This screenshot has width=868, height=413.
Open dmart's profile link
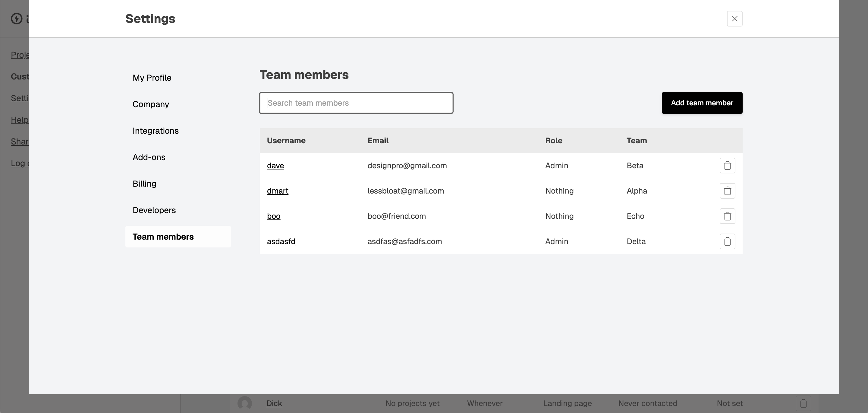pos(277,191)
